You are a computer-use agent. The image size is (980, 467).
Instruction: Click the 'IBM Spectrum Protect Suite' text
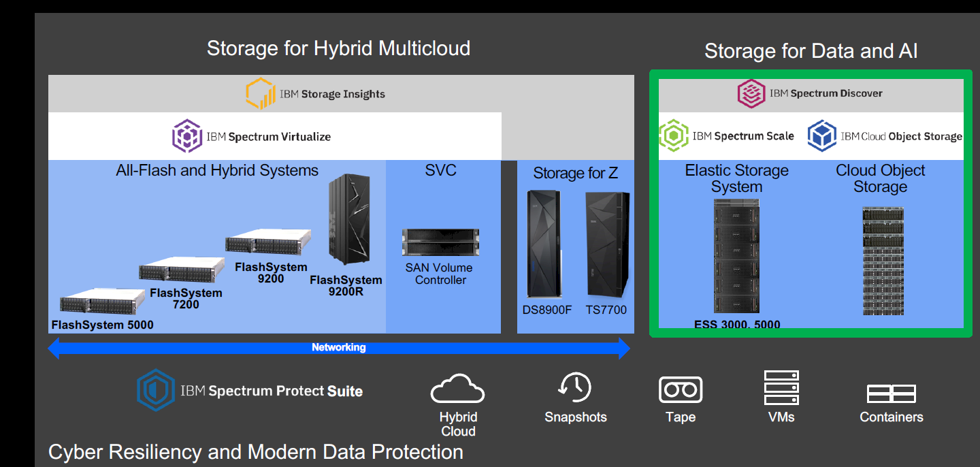tap(272, 391)
